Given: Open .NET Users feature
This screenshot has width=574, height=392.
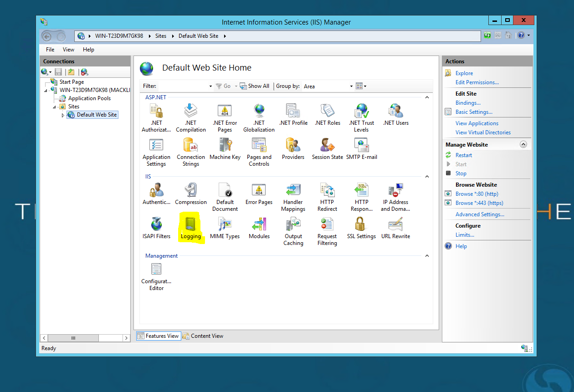Looking at the screenshot, I should [395, 114].
